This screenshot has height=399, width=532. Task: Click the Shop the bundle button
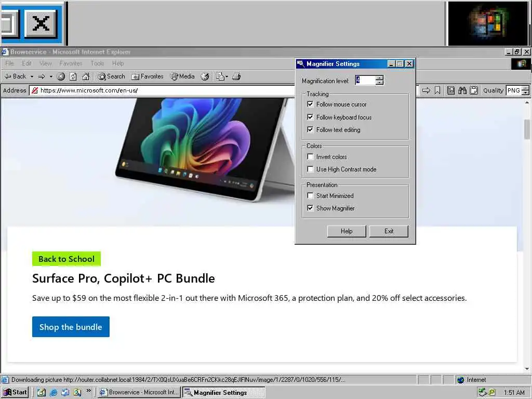(x=71, y=327)
